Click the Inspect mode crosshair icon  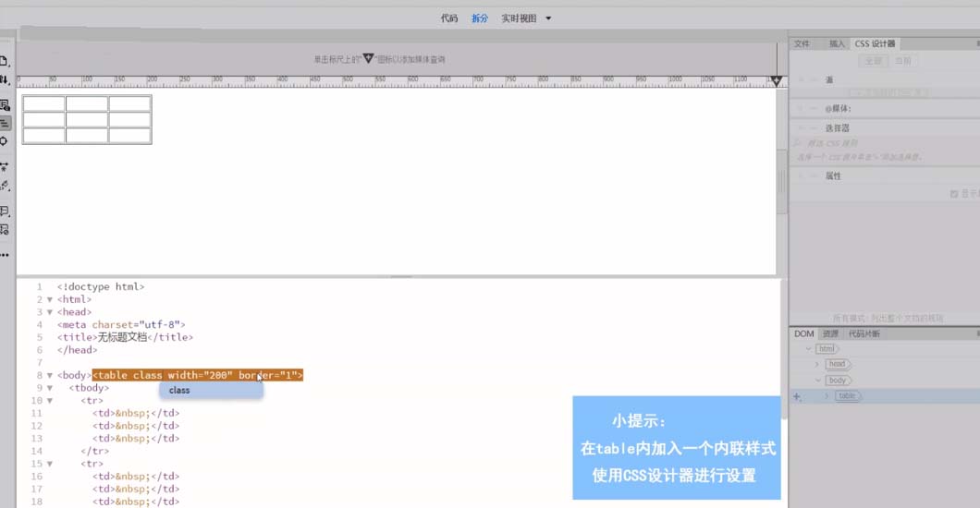pos(5,140)
